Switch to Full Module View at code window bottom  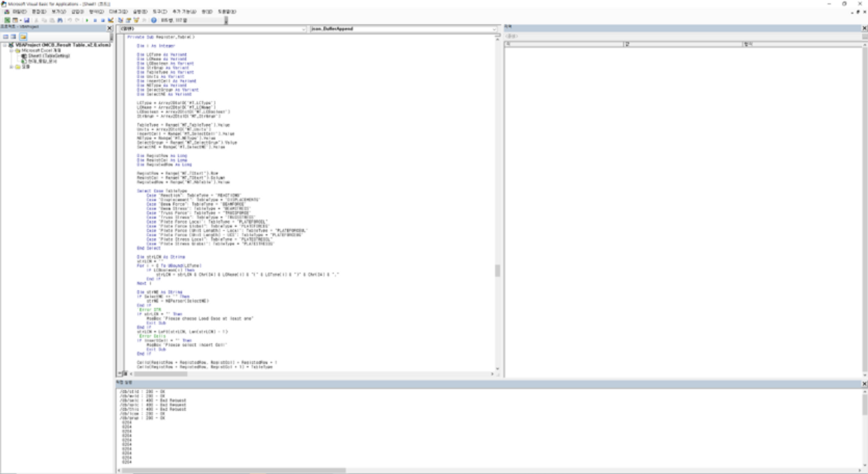coord(125,373)
